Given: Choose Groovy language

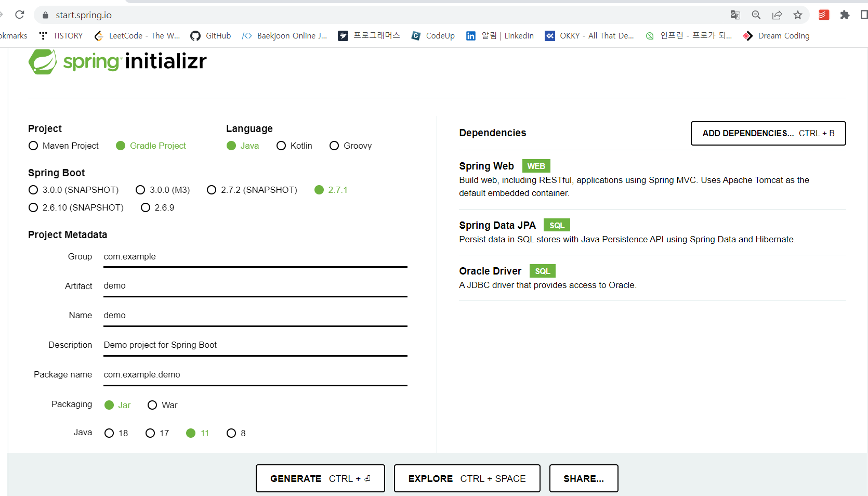Looking at the screenshot, I should click(351, 146).
